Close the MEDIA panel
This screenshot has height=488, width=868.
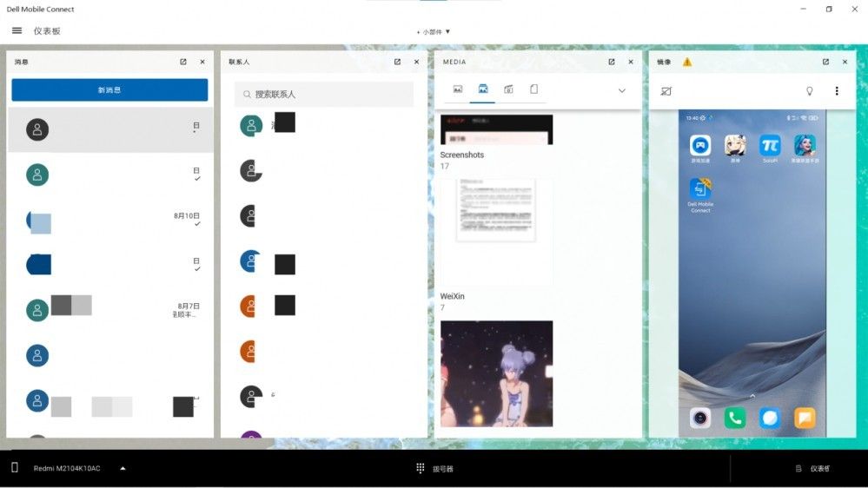click(x=631, y=62)
